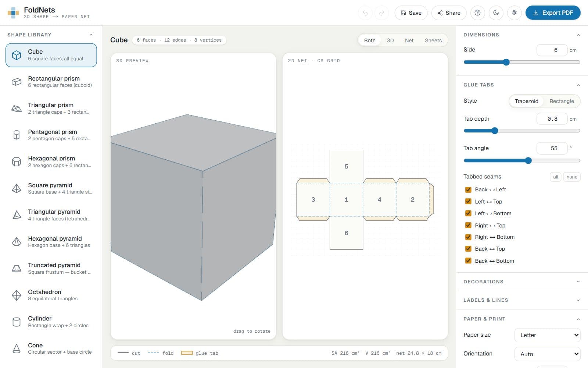Viewport: 588px width, 368px height.
Task: Click the 'none' tabbed seams button
Action: click(x=572, y=177)
